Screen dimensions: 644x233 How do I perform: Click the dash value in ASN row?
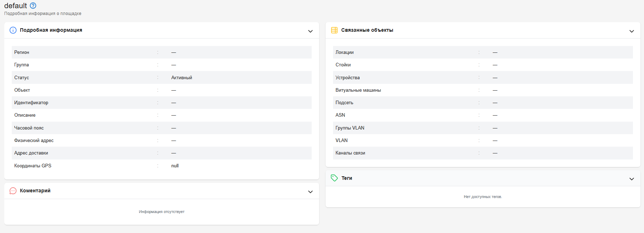[x=495, y=115]
